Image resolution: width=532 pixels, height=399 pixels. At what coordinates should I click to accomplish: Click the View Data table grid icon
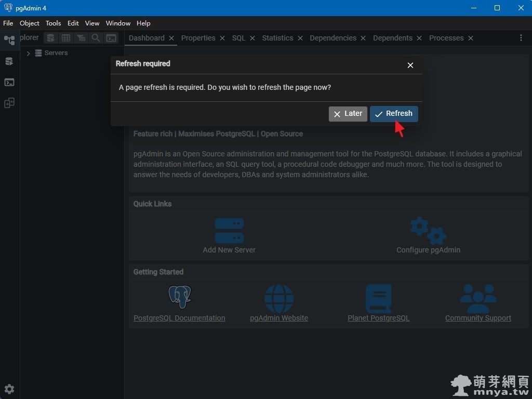point(66,38)
